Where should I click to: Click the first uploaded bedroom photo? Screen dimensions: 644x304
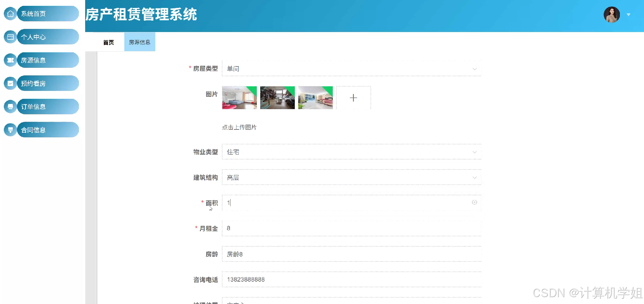point(240,98)
